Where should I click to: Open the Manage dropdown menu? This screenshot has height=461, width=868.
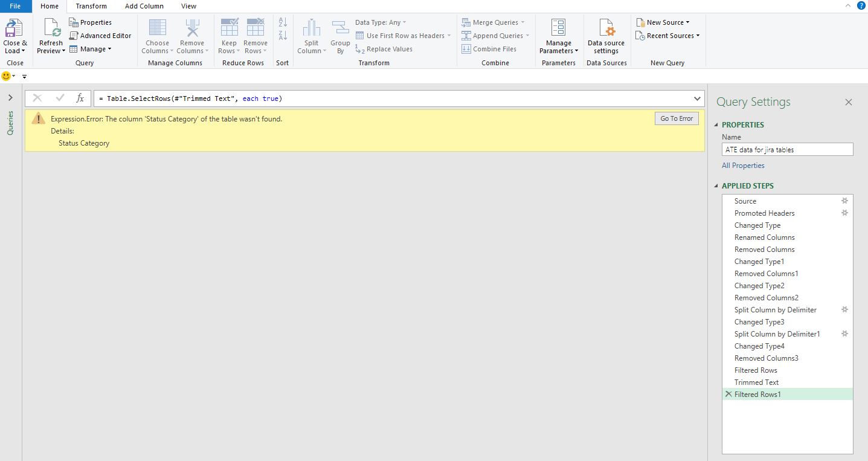click(91, 49)
